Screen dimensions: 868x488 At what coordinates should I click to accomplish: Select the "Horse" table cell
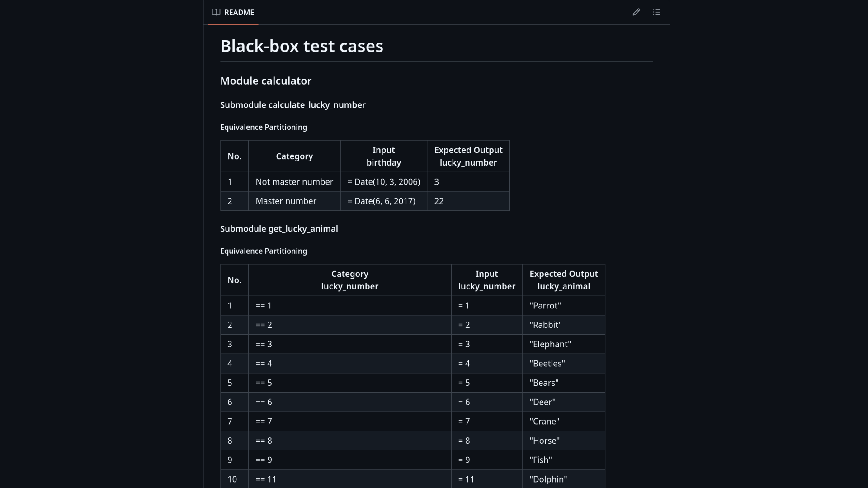(564, 441)
